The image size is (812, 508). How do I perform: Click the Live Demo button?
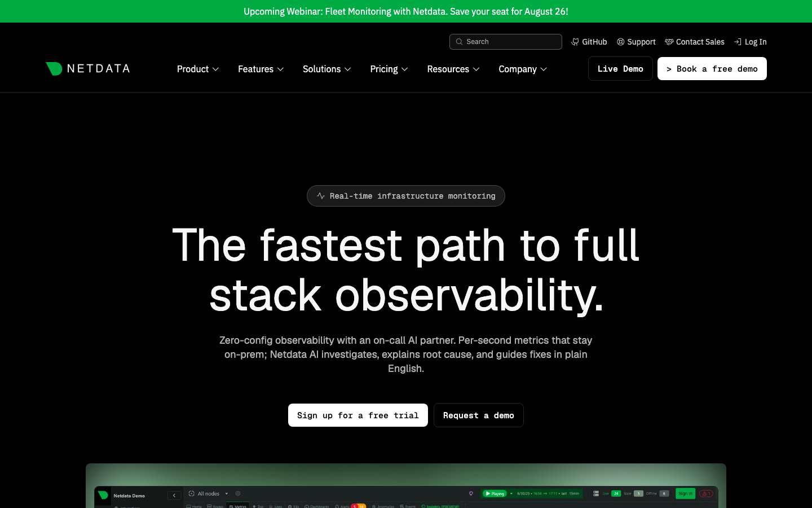coord(620,69)
